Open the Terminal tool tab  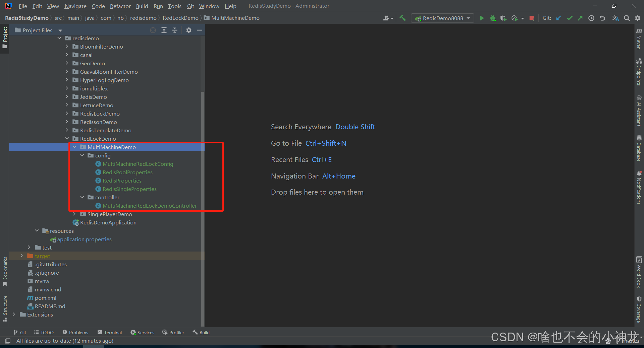(x=110, y=333)
